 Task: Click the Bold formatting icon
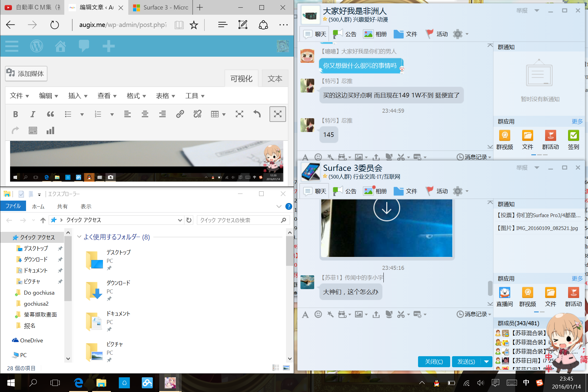click(15, 114)
